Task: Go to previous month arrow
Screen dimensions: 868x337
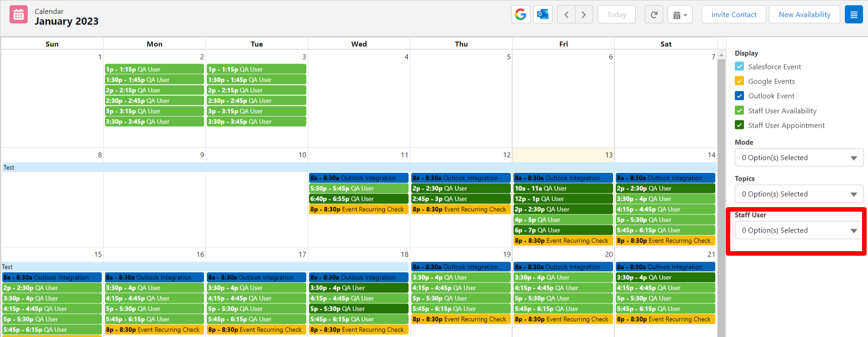Action: coord(566,15)
